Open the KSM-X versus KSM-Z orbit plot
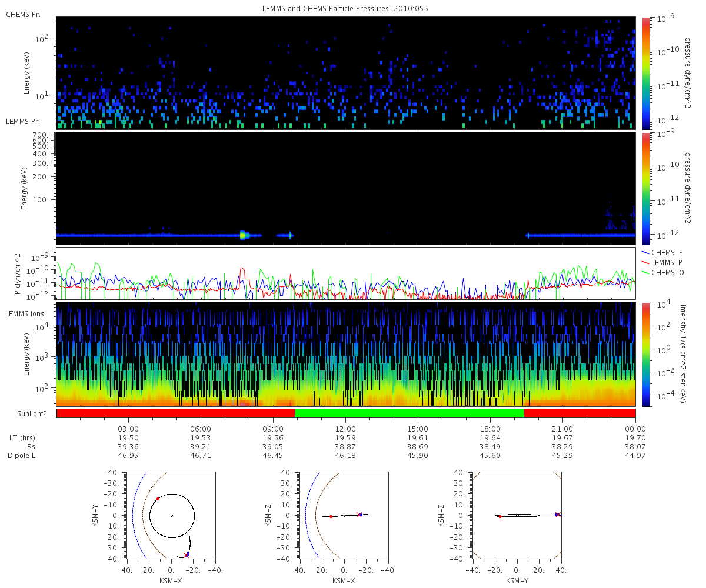The height and width of the screenshot is (588, 706). click(x=344, y=515)
